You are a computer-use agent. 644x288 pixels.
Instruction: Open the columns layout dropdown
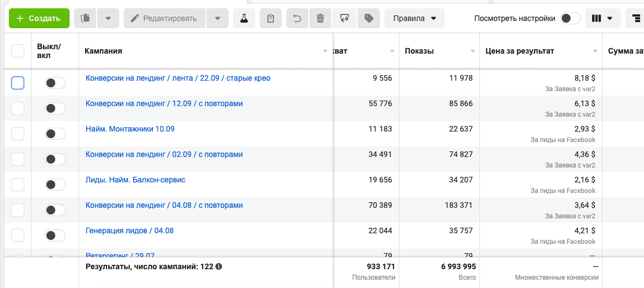click(x=603, y=18)
